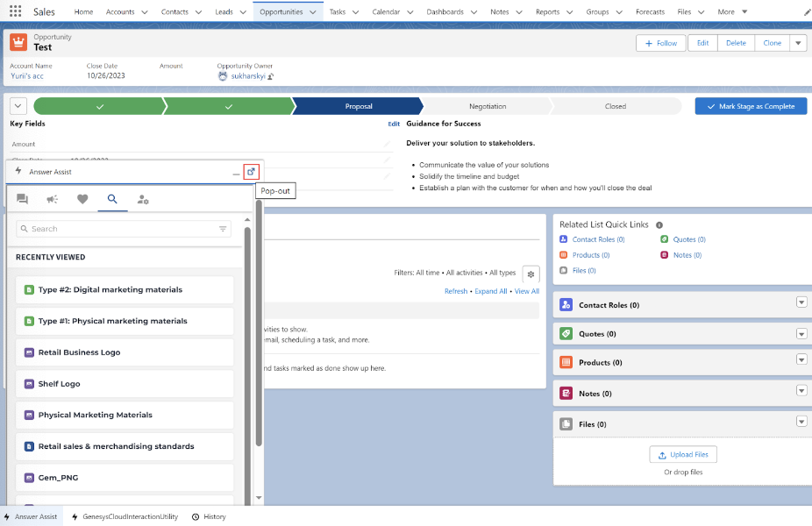This screenshot has width=812, height=526.
Task: Click the Files card icon
Action: pyautogui.click(x=566, y=424)
